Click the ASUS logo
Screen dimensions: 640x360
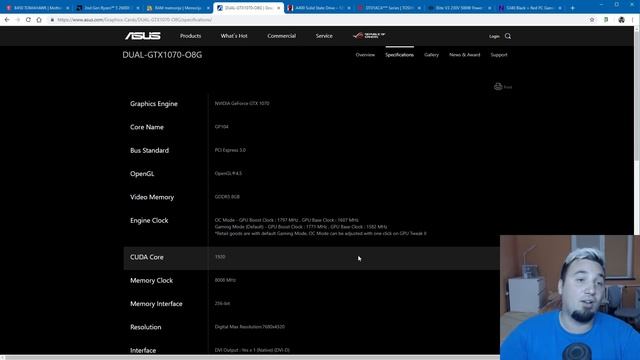[143, 36]
